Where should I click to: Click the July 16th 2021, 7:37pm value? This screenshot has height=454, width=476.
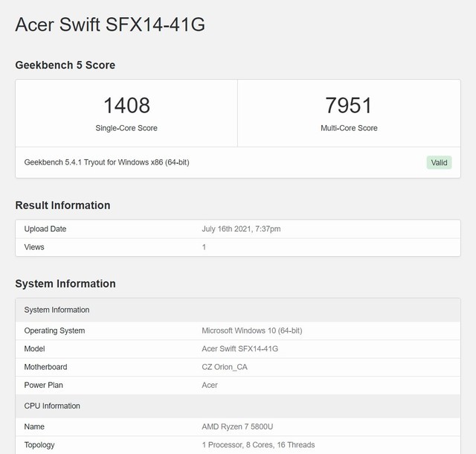point(241,228)
